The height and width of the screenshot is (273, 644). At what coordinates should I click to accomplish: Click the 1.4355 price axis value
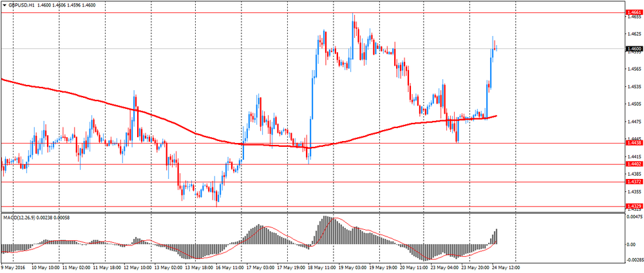pyautogui.click(x=634, y=192)
